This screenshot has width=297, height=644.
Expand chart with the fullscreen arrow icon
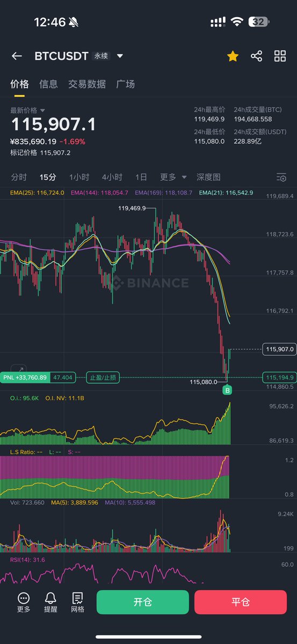18,369
